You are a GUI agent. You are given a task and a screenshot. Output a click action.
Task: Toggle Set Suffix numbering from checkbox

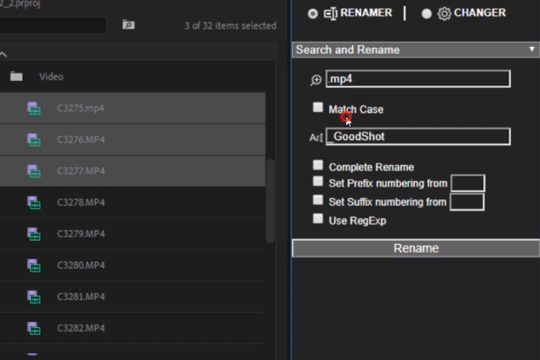[x=318, y=200]
